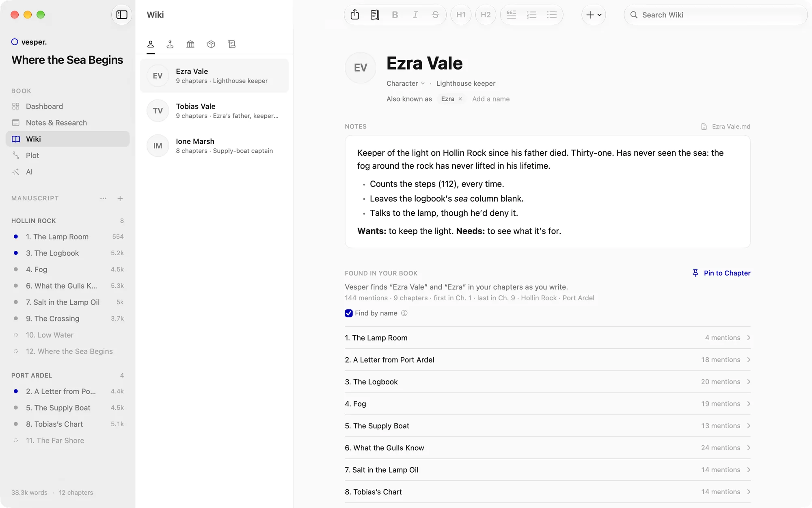Open the Dashboard section
This screenshot has width=812, height=508.
[x=68, y=106]
